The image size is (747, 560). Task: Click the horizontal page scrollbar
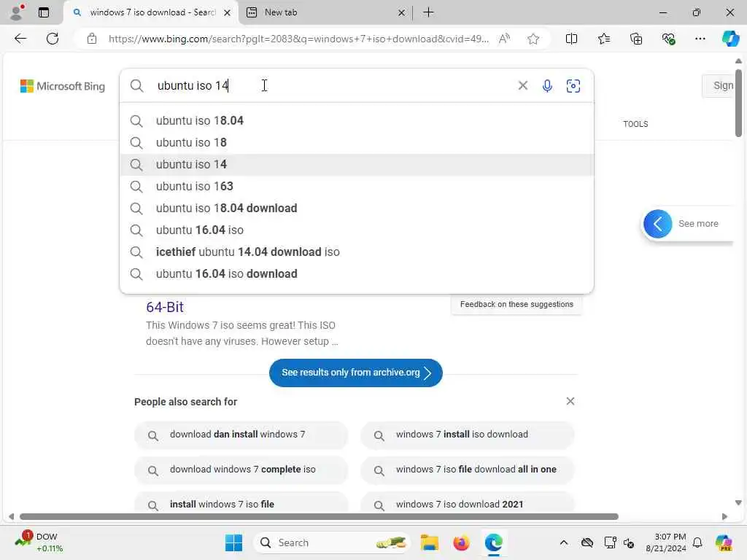click(319, 517)
